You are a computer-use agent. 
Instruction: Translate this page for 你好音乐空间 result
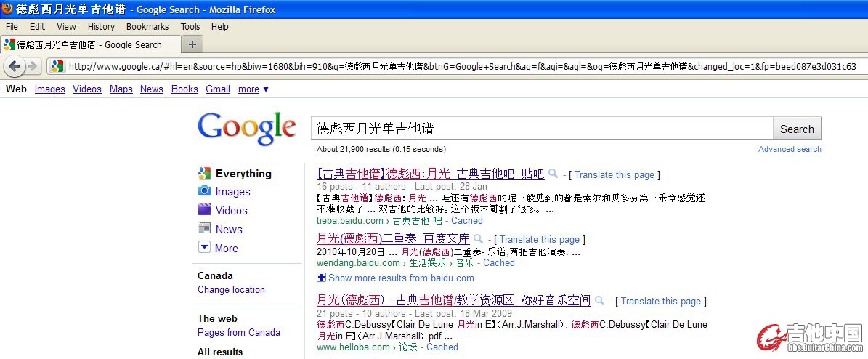coord(660,302)
